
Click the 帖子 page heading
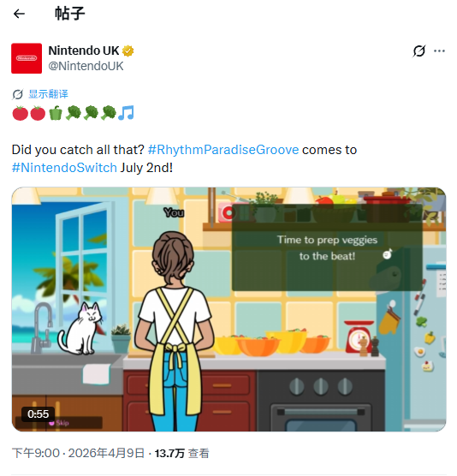(x=70, y=14)
